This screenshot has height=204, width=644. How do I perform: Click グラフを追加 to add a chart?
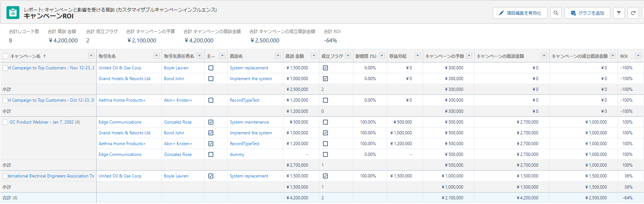coord(587,13)
